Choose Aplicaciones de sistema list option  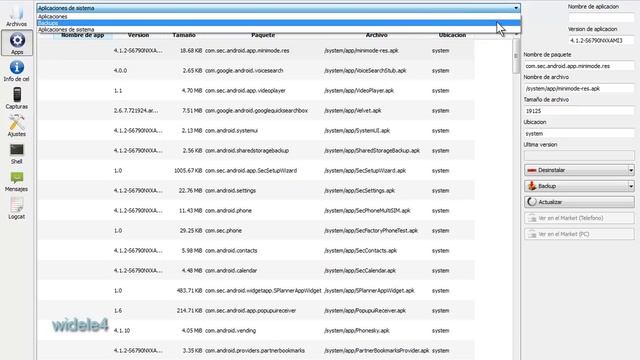pyautogui.click(x=278, y=29)
